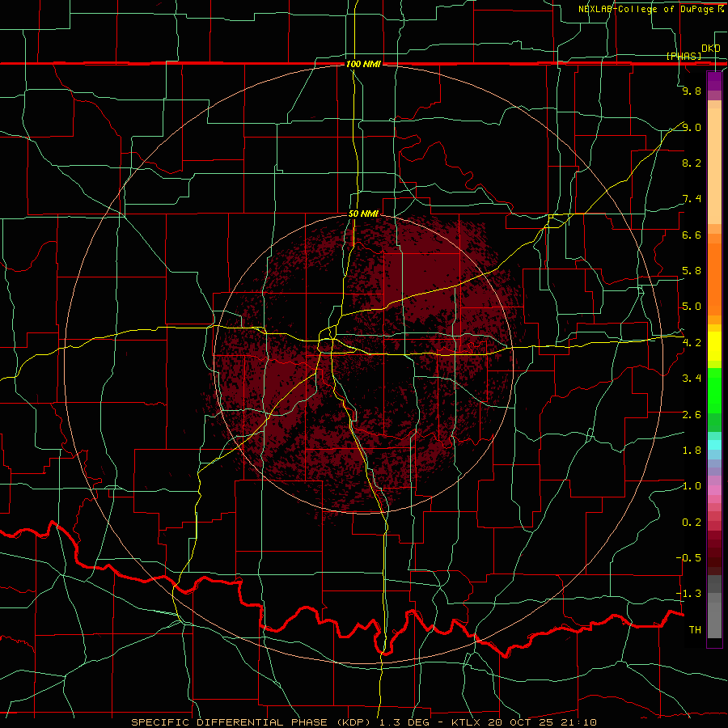Screen dimensions: 728x728
Task: Pick the gray segment at color bar bottom
Action: [714, 620]
